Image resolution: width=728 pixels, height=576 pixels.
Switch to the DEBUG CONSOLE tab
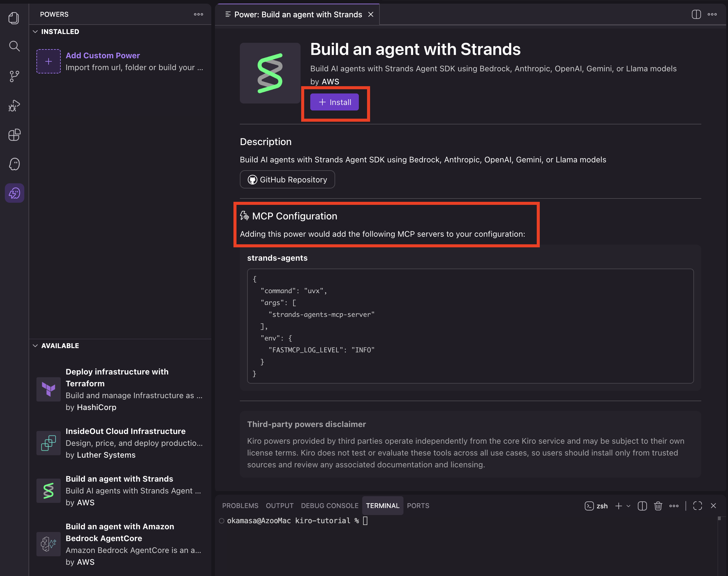(330, 506)
